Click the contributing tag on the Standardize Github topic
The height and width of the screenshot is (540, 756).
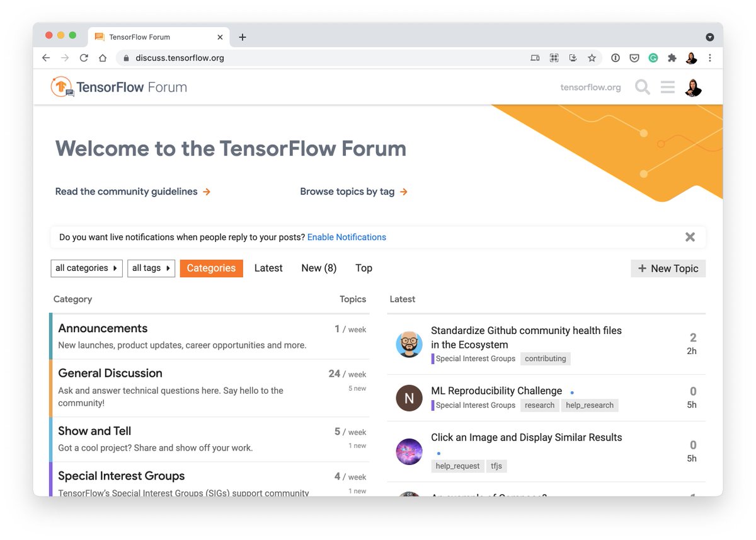(545, 358)
